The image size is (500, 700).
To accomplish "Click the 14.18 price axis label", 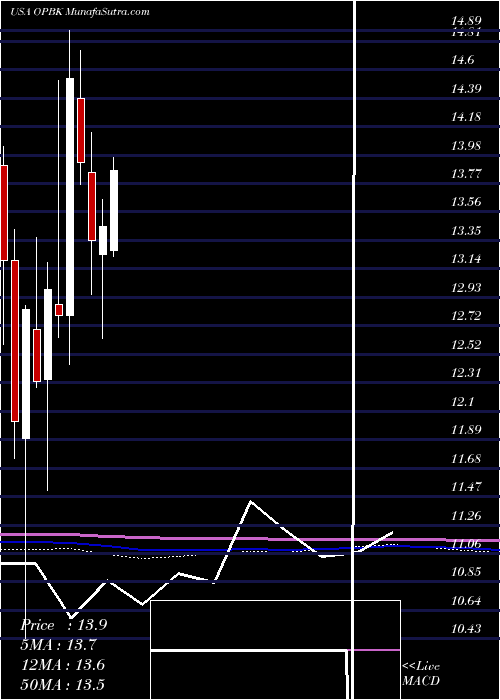I will 466,117.
